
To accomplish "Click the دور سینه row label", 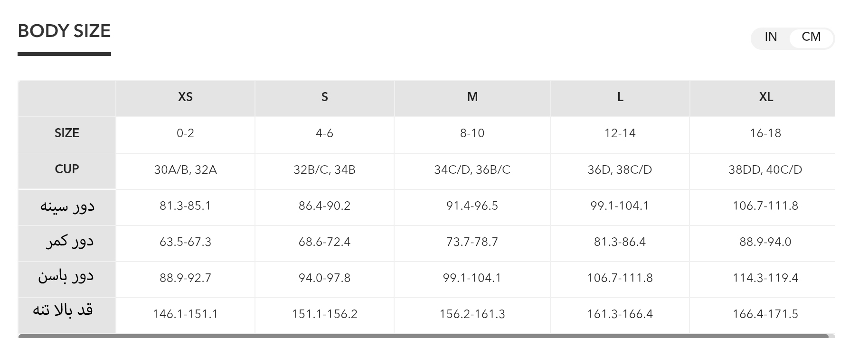I will tap(67, 207).
